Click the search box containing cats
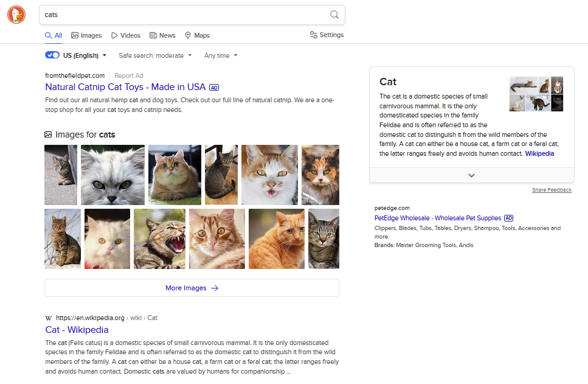 (x=182, y=15)
